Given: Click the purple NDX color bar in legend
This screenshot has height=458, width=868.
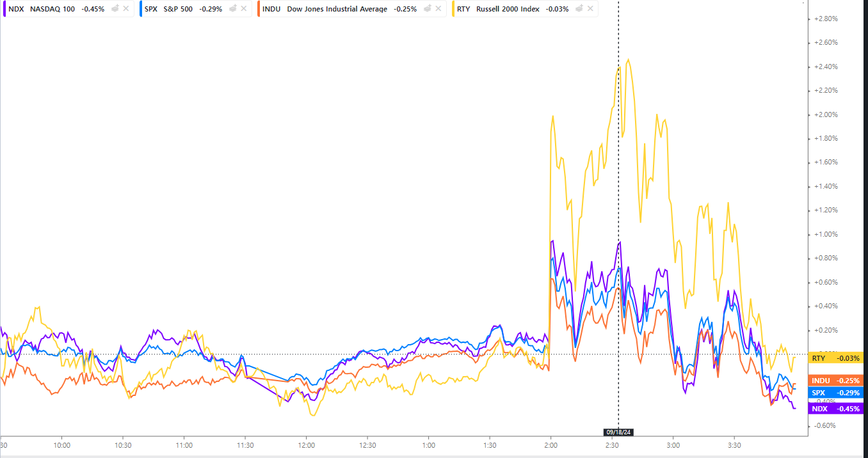Looking at the screenshot, I should coord(4,9).
